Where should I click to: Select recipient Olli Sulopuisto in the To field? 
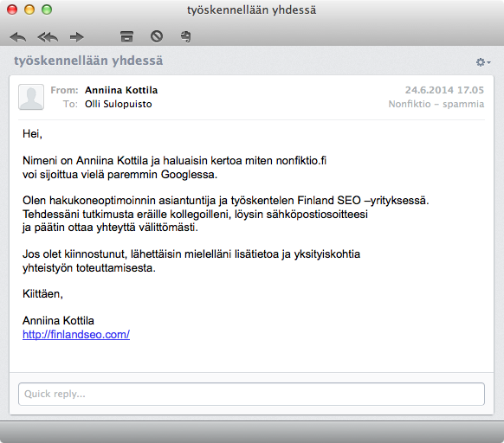[119, 104]
